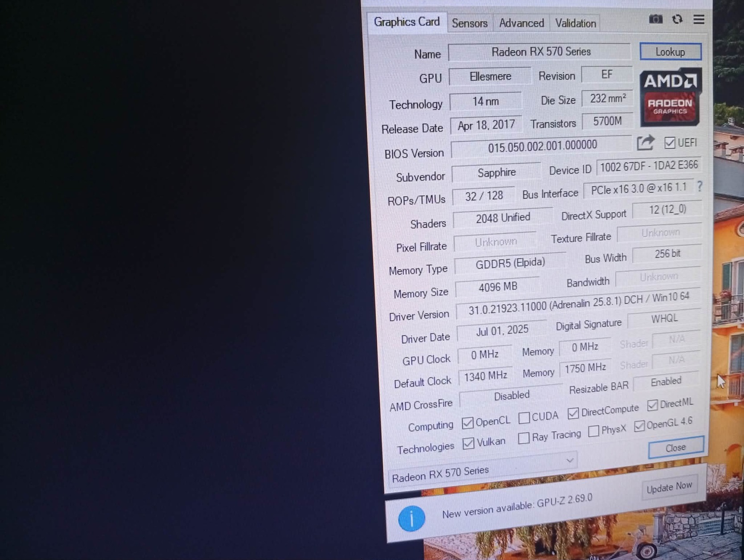Click the Subvendor value Sapphire
This screenshot has height=560, width=744.
coord(496,172)
